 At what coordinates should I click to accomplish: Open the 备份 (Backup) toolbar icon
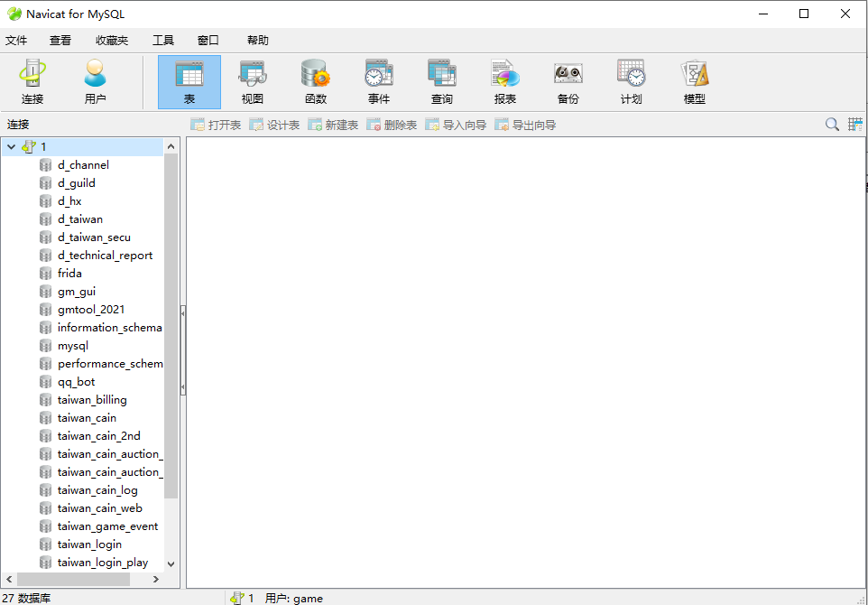click(x=568, y=82)
